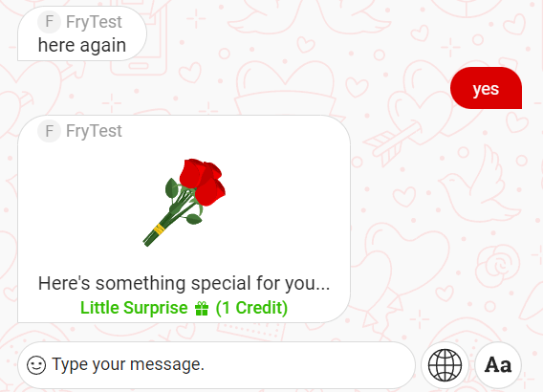Open the Aa text formatting button
This screenshot has height=392, width=543.
click(498, 365)
